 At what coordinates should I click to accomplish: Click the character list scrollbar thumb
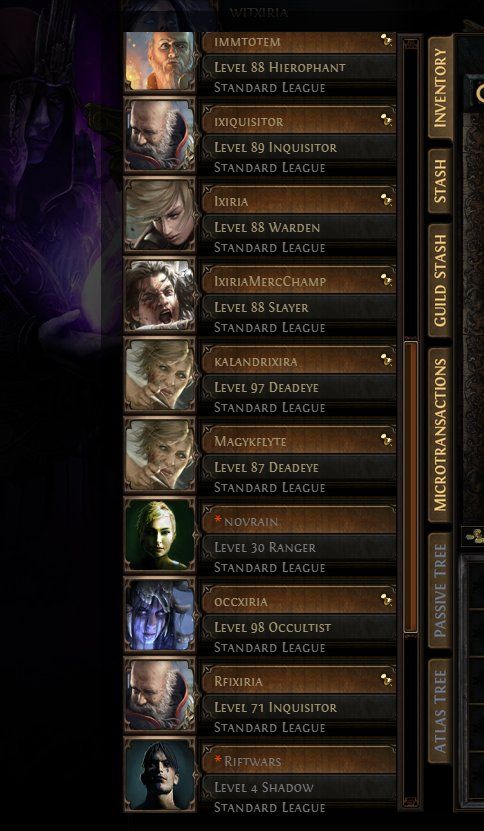[410, 487]
